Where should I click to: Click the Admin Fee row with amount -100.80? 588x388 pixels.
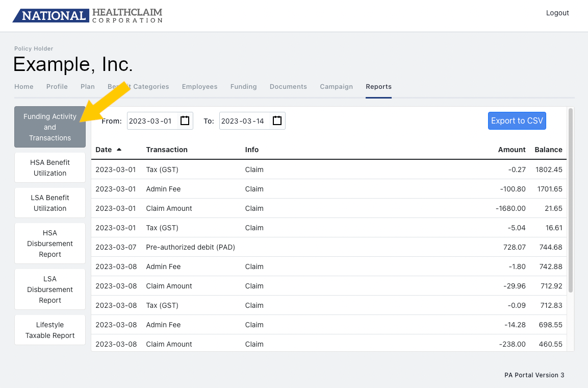coord(329,189)
